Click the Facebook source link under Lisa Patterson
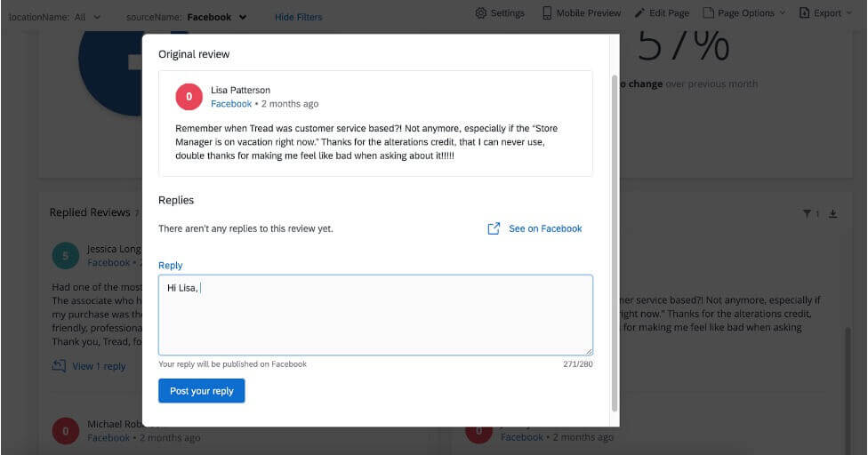868x455 pixels. 231,103
